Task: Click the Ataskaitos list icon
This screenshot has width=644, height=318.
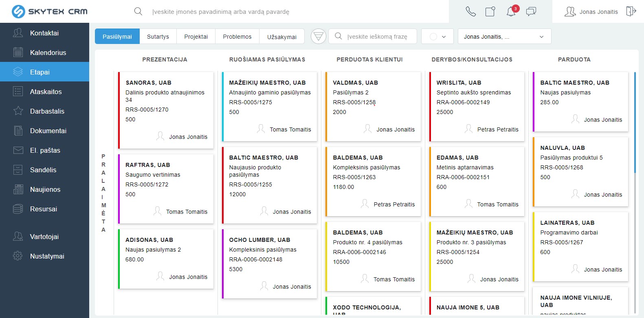Action: pos(18,91)
